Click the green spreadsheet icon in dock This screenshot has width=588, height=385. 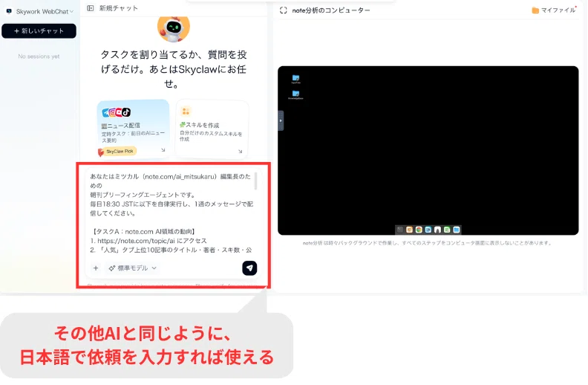(447, 230)
